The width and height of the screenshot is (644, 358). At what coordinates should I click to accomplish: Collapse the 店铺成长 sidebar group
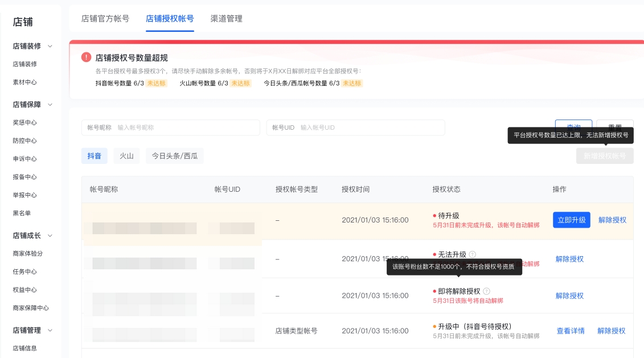coord(50,236)
